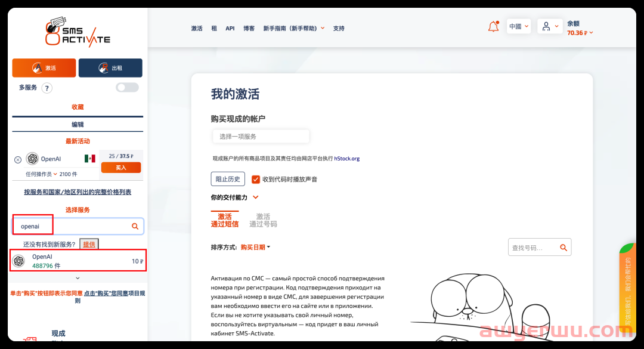The height and width of the screenshot is (349, 644).
Task: Open the API menu item
Action: point(230,29)
